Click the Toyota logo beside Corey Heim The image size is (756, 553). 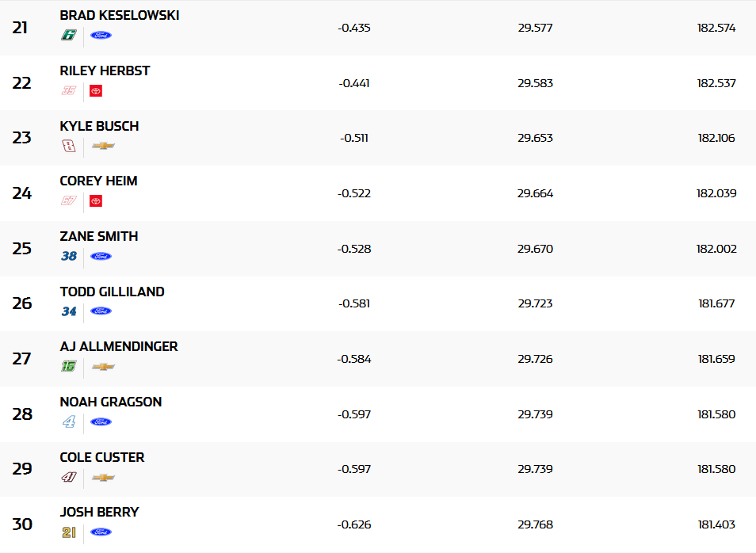[x=96, y=201]
